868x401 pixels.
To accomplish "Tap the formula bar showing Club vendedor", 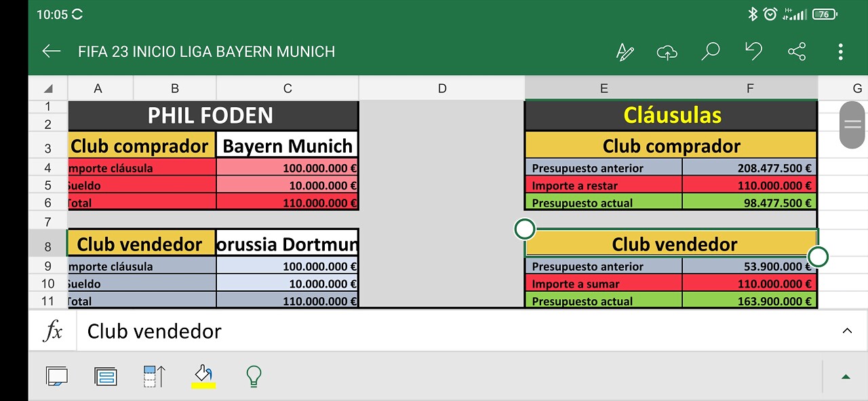I will pos(454,331).
